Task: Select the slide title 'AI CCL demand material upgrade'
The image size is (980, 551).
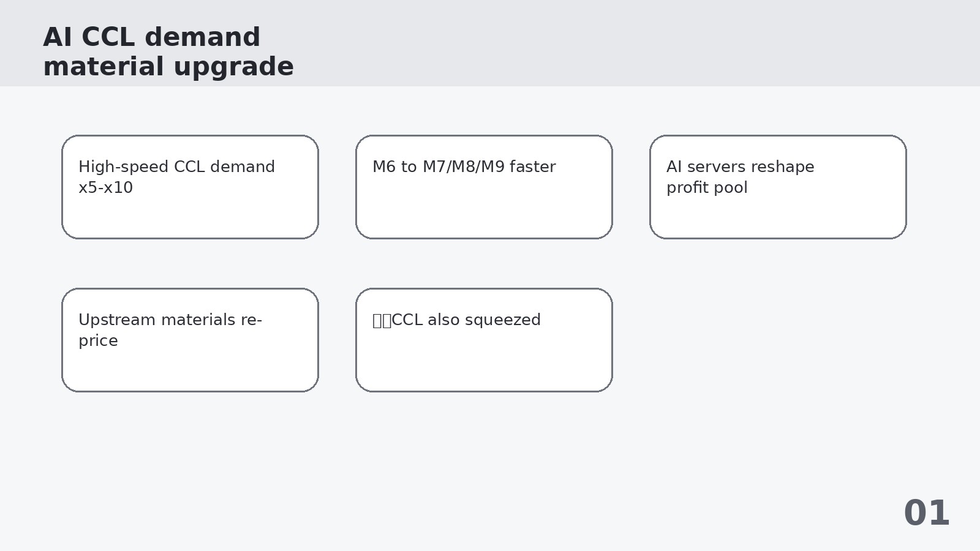Action: pos(168,52)
